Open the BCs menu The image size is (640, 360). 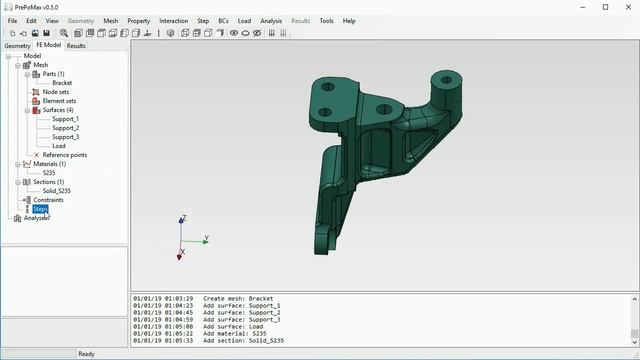click(223, 21)
